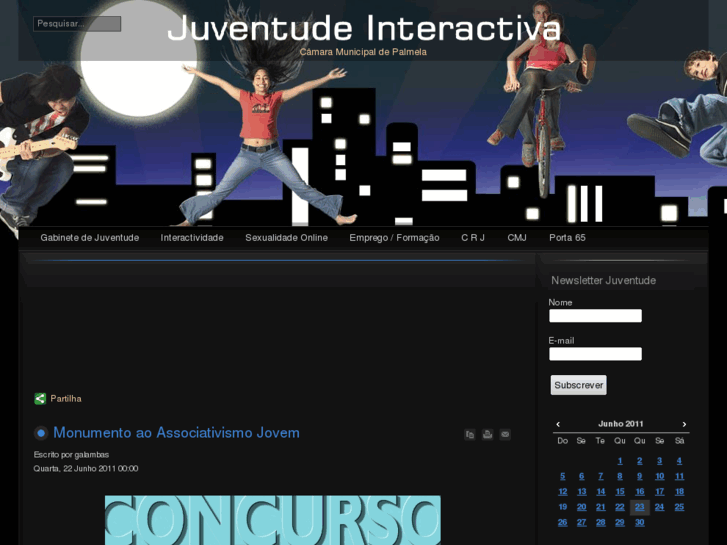This screenshot has height=545, width=727.
Task: Select calendar day 27
Action: click(581, 522)
